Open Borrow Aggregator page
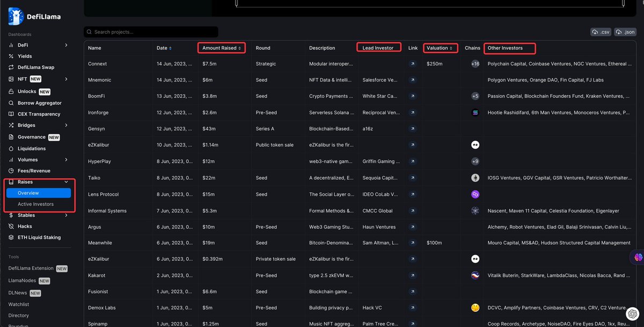The height and width of the screenshot is (327, 644). [x=40, y=103]
